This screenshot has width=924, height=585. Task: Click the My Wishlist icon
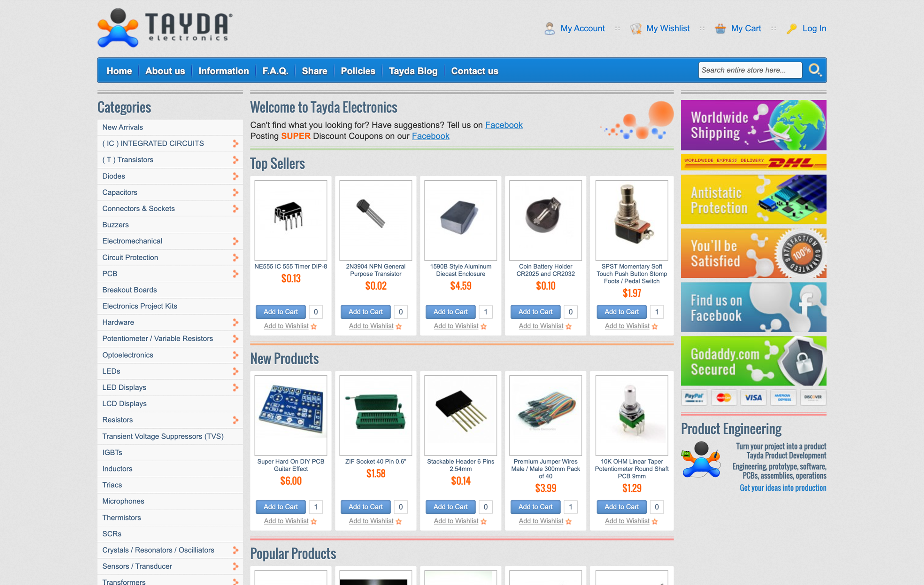click(635, 28)
